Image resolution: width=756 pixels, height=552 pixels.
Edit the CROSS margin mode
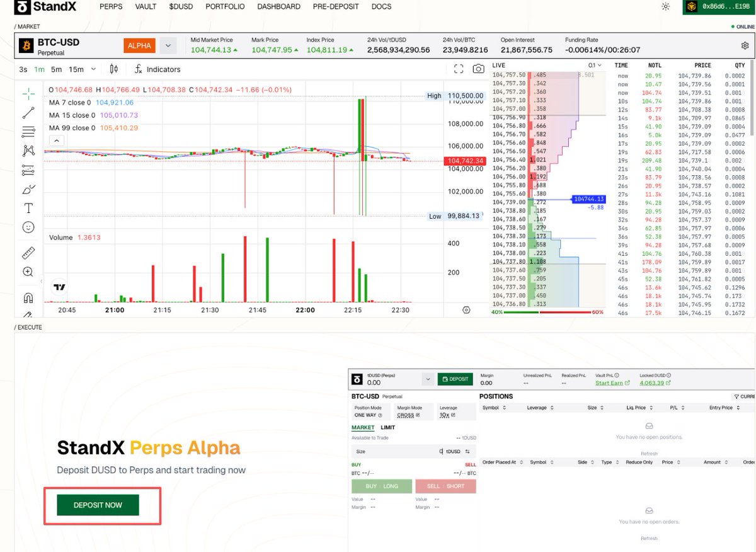click(x=408, y=415)
